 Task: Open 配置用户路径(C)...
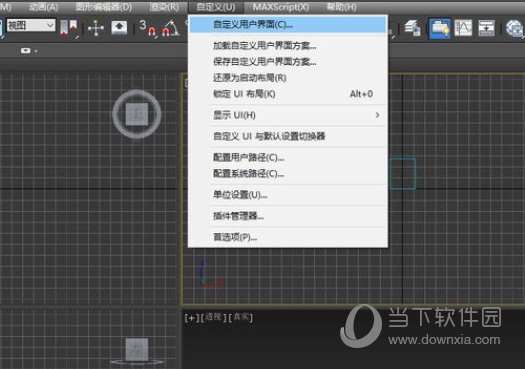(288, 157)
